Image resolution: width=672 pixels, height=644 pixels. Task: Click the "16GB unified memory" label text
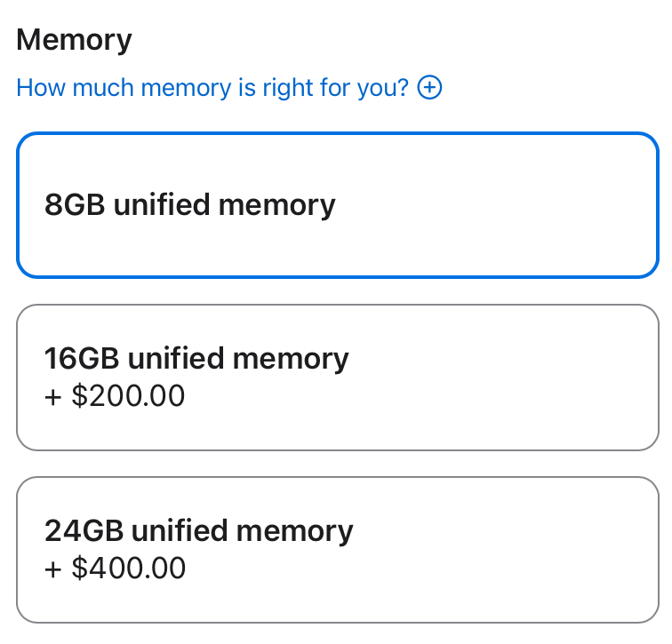pos(196,359)
